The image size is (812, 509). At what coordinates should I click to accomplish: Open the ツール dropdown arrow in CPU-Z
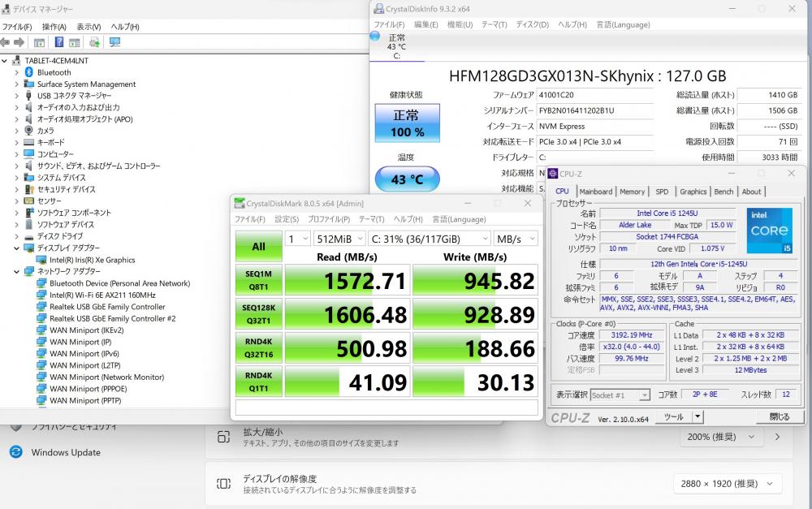(698, 416)
